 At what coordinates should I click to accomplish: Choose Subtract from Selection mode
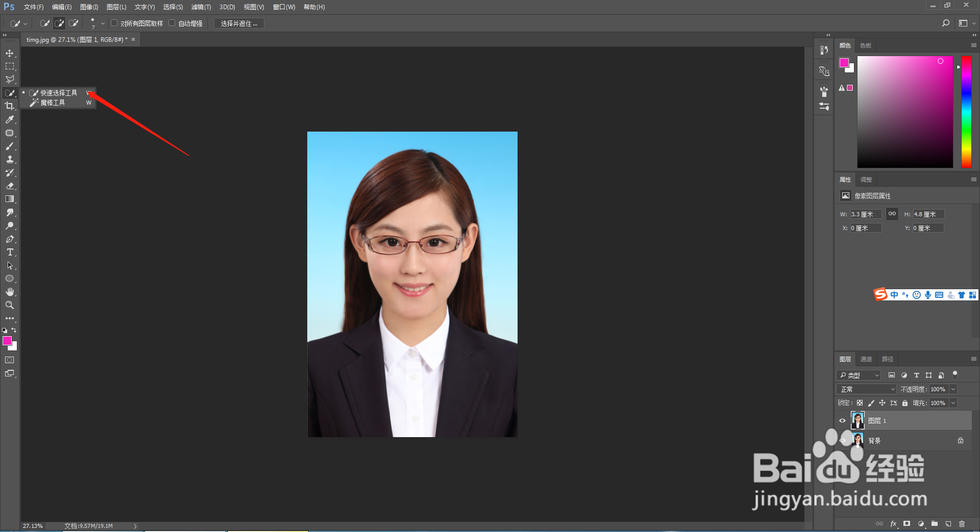(x=73, y=23)
